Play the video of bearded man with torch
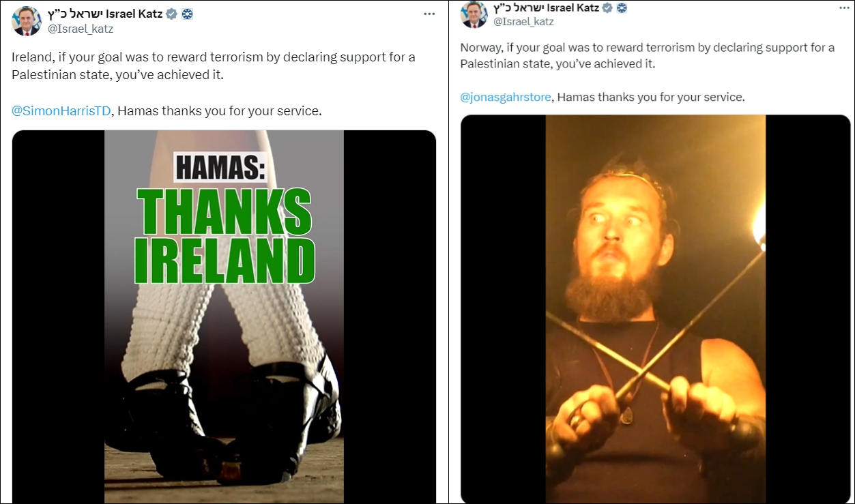Viewport: 855px width, 504px height. (655, 309)
